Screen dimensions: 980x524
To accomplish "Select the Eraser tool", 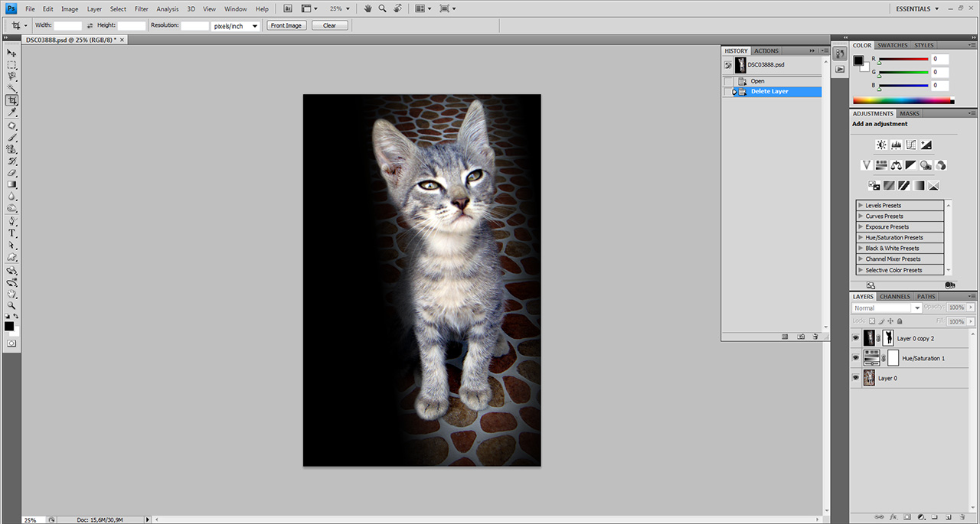I will (12, 173).
